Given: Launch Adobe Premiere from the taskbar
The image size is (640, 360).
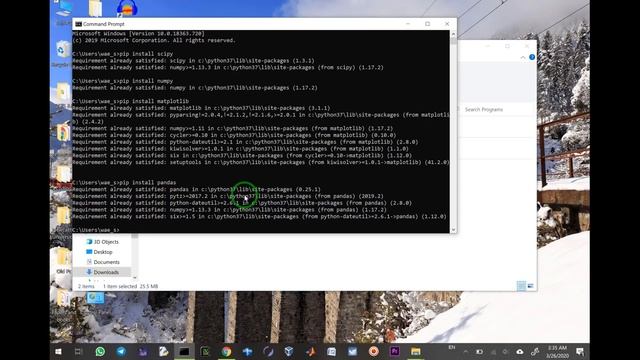Looking at the screenshot, I should click(x=395, y=351).
